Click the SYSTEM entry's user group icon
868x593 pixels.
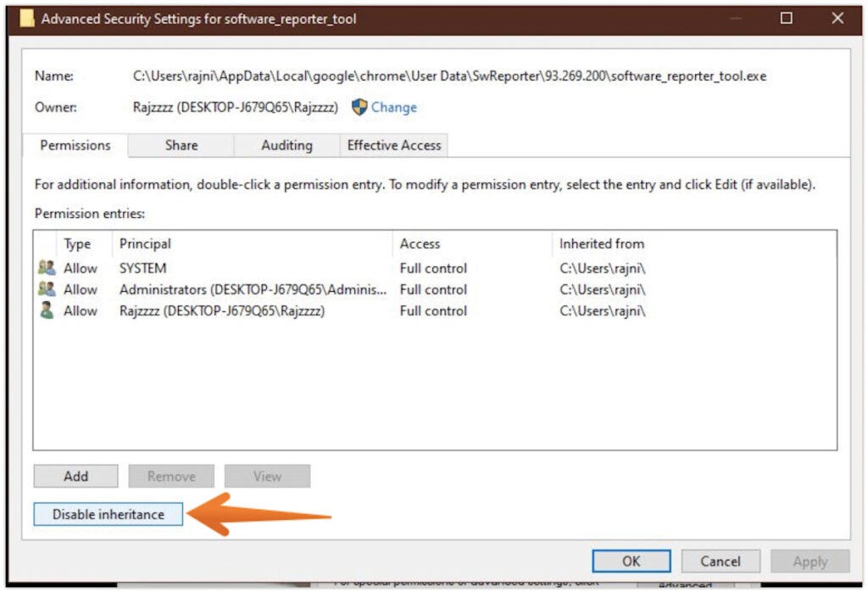(x=47, y=267)
